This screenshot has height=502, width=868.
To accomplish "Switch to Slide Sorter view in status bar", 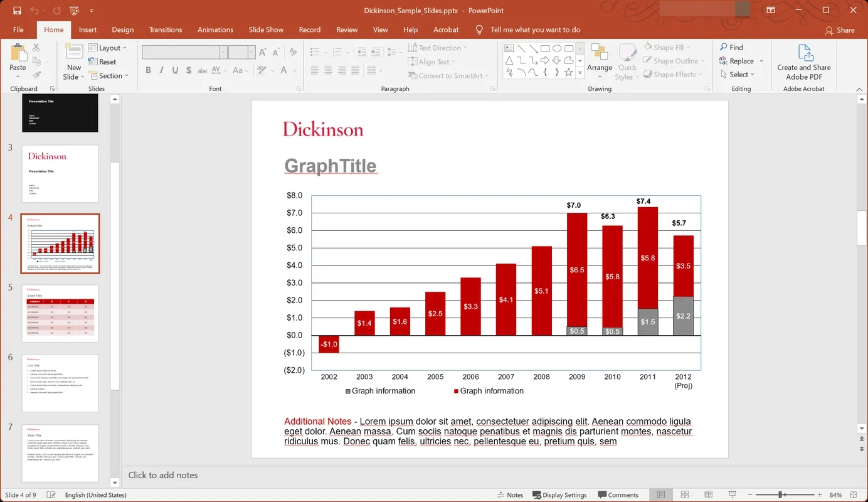I will coord(684,494).
